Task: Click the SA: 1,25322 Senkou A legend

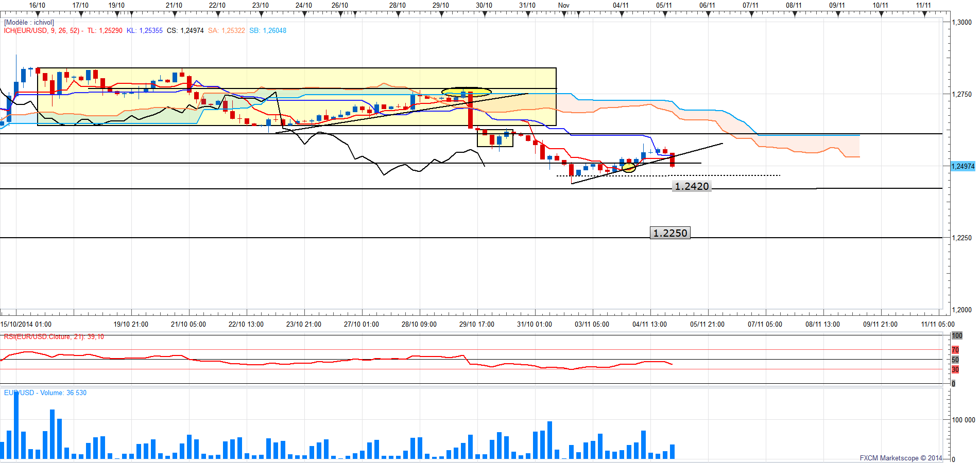Action: click(227, 30)
